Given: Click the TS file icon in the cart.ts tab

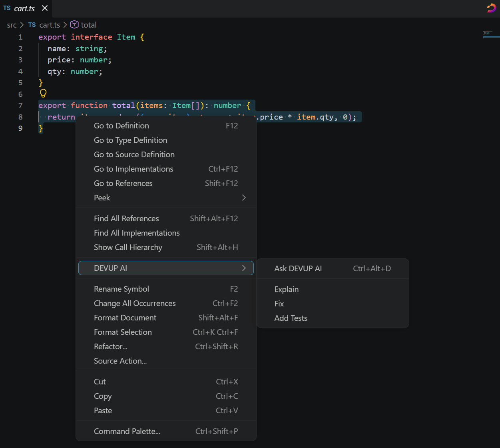Looking at the screenshot, I should (x=7, y=8).
